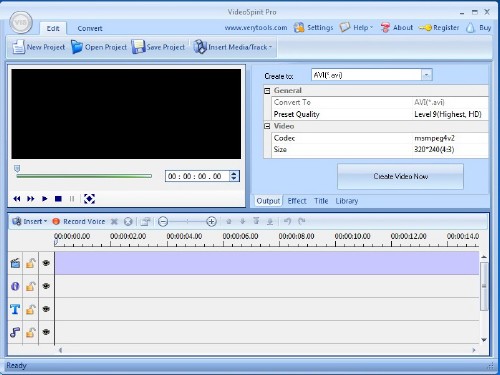Open the Create to format dropdown
This screenshot has width=500, height=375.
(x=426, y=75)
